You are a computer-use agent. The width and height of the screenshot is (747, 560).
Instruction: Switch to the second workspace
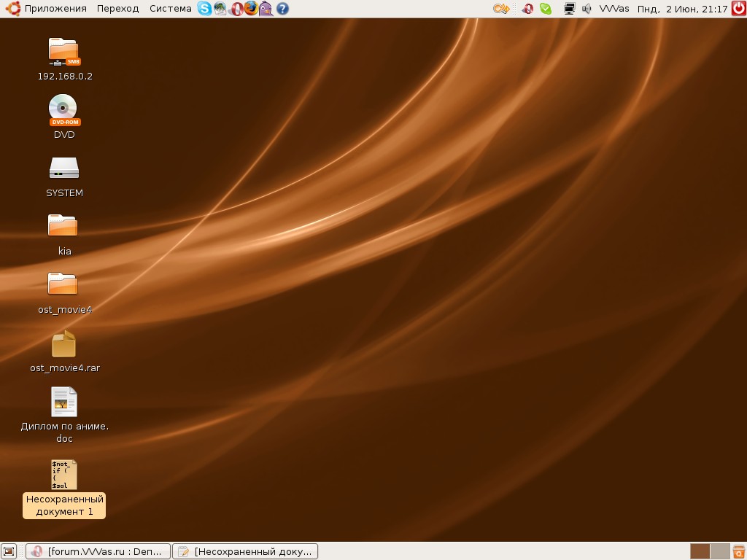(x=720, y=551)
